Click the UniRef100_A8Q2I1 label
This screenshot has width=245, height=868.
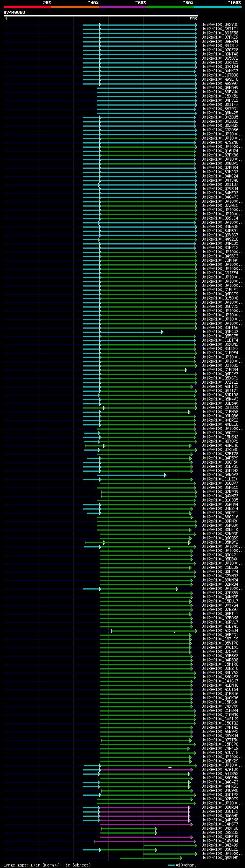point(220,433)
